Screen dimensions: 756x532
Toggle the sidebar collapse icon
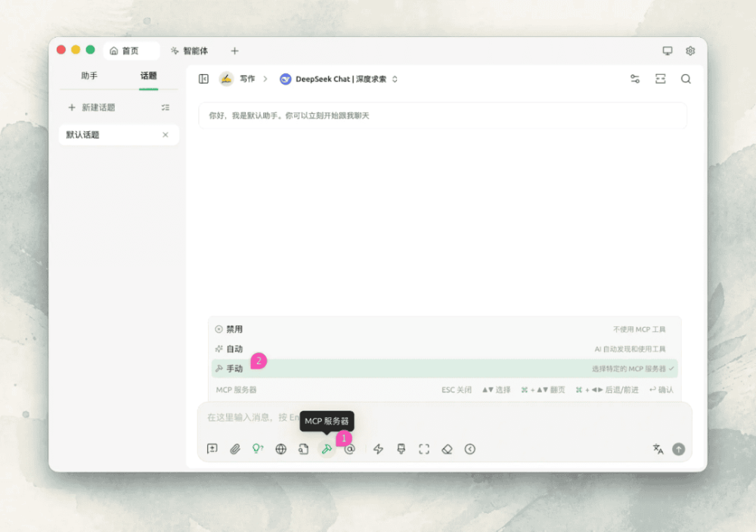pyautogui.click(x=203, y=79)
